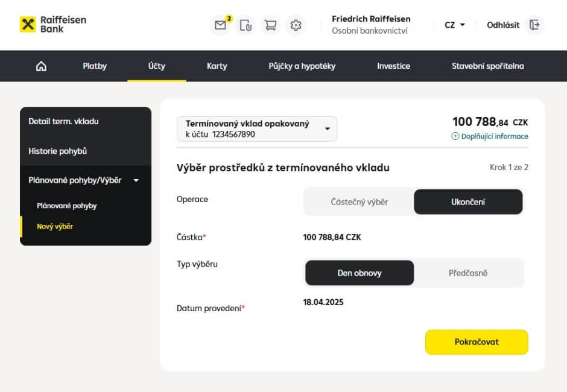The image size is (567, 392).
Task: Click the Krok 1 ze 2 step indicator
Action: pyautogui.click(x=508, y=168)
